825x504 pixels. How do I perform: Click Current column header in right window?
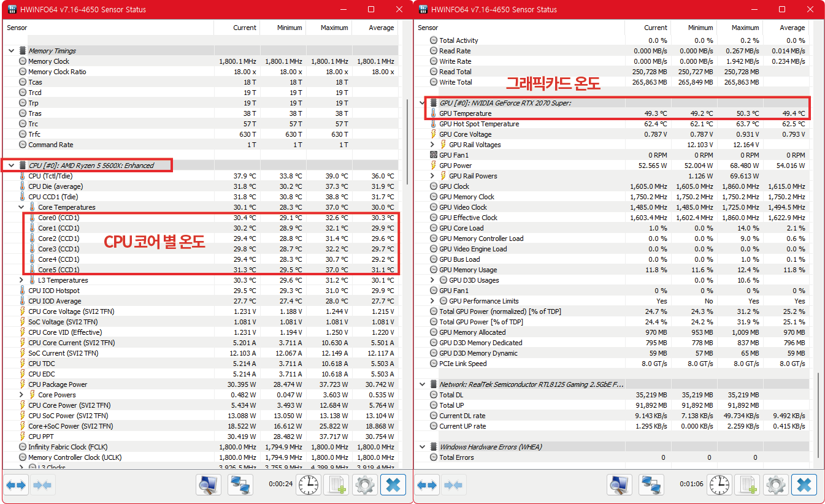648,28
